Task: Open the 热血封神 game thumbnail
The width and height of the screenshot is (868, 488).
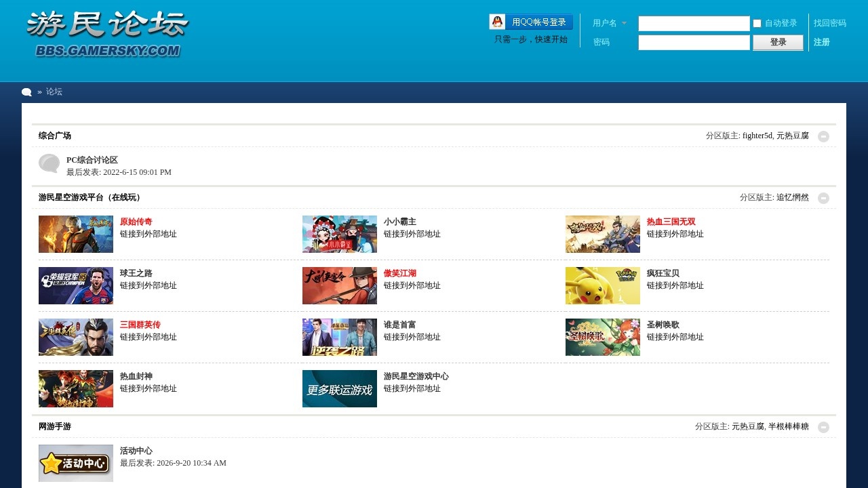Action: pos(76,388)
